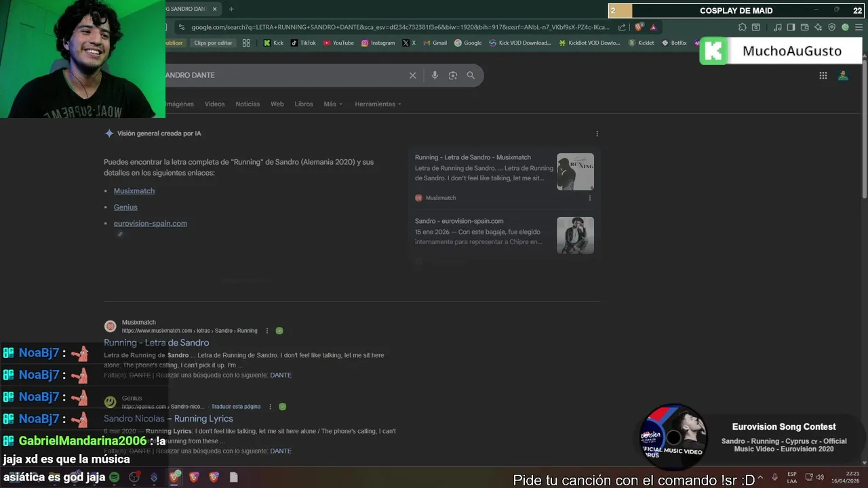Switch to the Noticias search tab
Viewport: 868px width, 488px height.
(248, 104)
